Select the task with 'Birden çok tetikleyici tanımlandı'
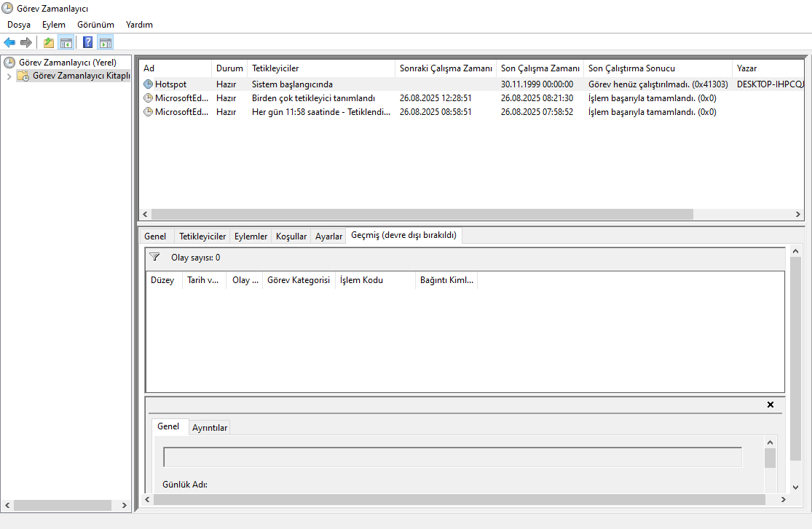The image size is (812, 529). pos(471,98)
